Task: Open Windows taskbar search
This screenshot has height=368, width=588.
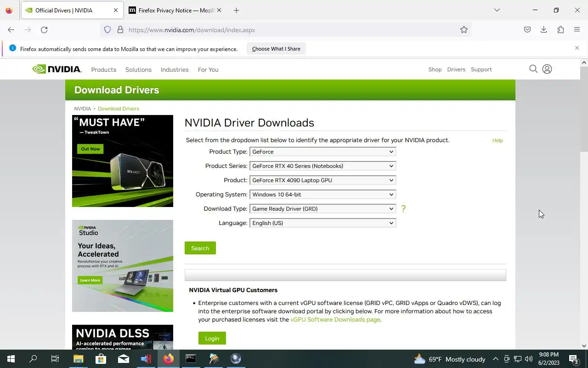Action: point(33,359)
